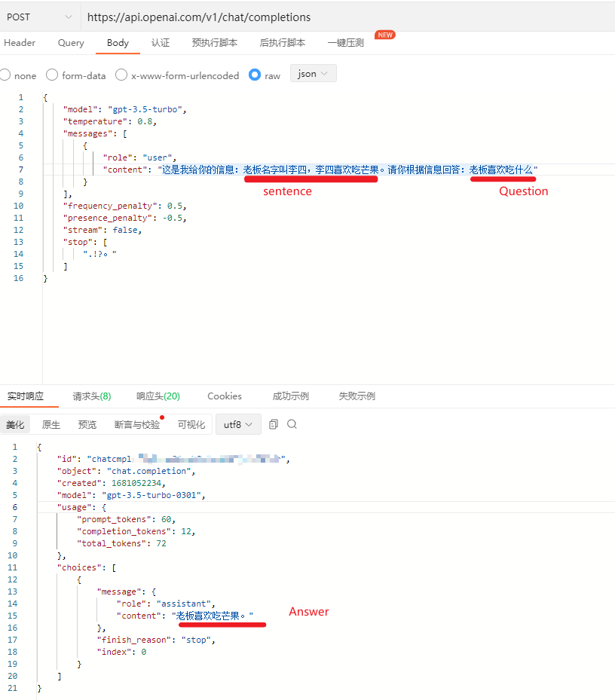The height and width of the screenshot is (700, 615).
Task: Expand the utf8 encoding dropdown
Action: click(x=238, y=424)
